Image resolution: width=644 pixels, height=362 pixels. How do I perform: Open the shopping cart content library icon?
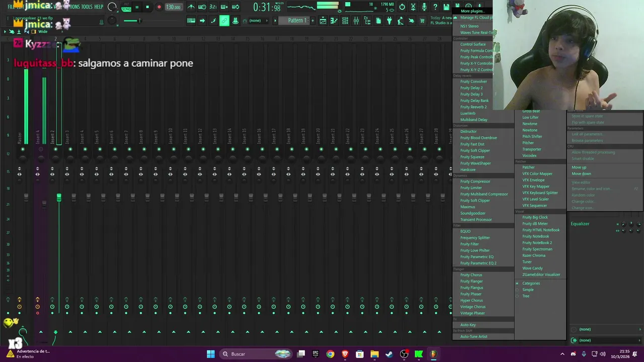(422, 21)
